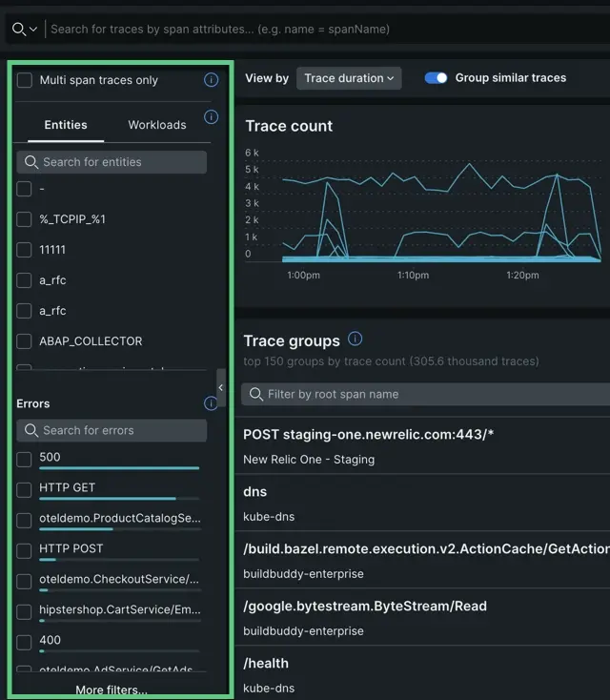Image resolution: width=610 pixels, height=700 pixels.
Task: Select the Entities tab
Action: pyautogui.click(x=66, y=125)
